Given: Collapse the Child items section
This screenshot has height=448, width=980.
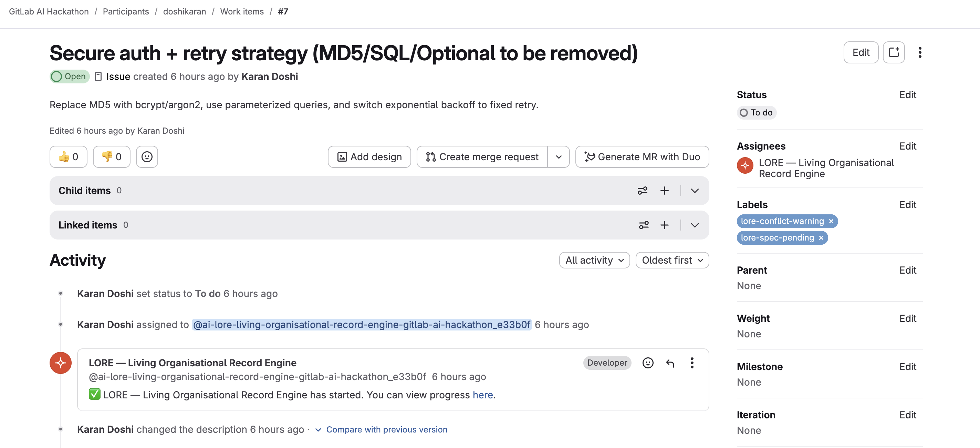Looking at the screenshot, I should tap(694, 191).
